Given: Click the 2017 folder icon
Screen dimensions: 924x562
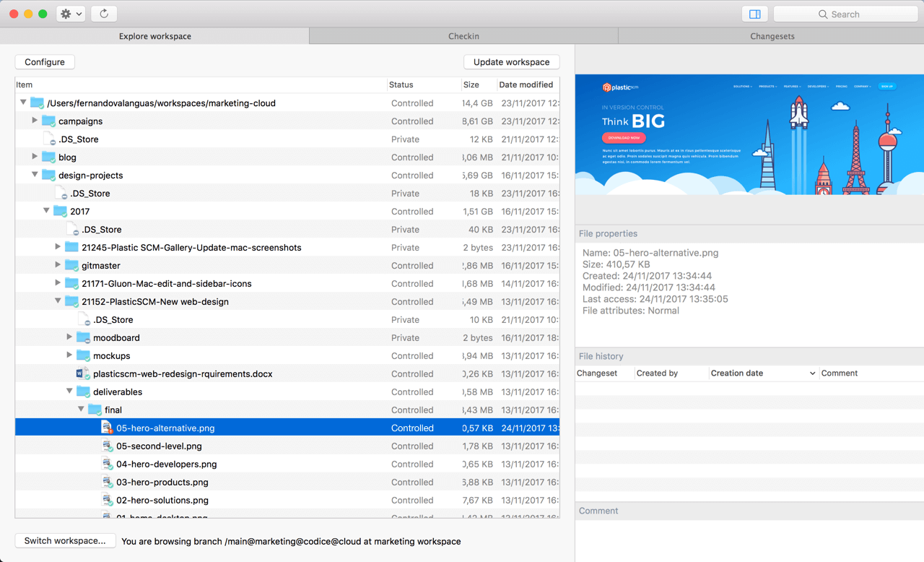Looking at the screenshot, I should [x=60, y=211].
